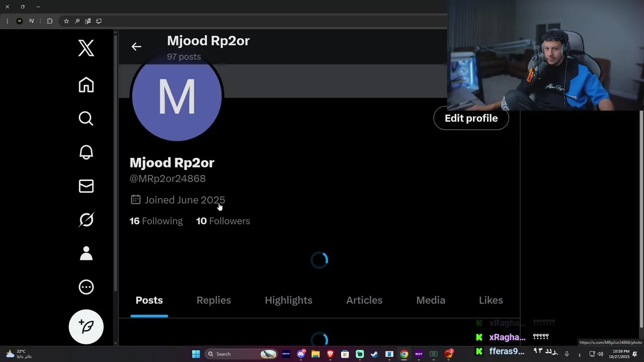Viewport: 644px width, 362px height.
Task: Open Profile person icon in sidebar
Action: (86, 253)
